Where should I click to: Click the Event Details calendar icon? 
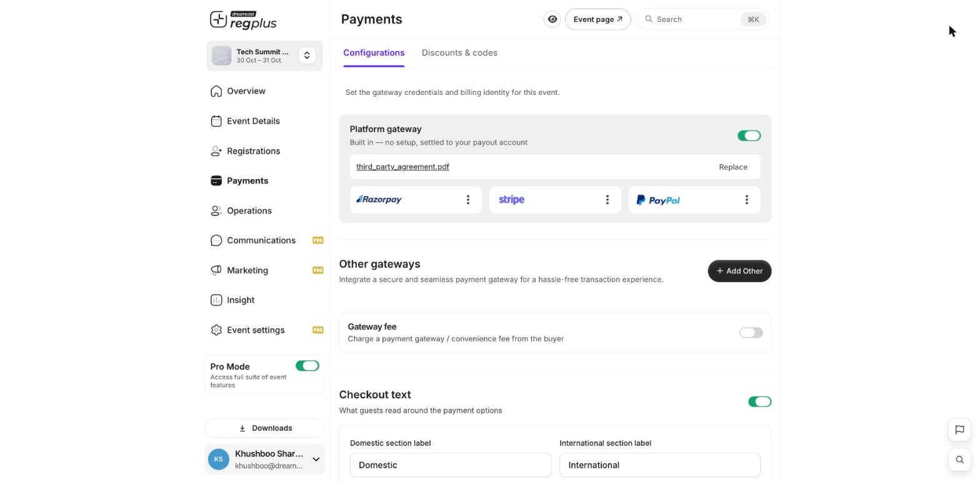216,121
